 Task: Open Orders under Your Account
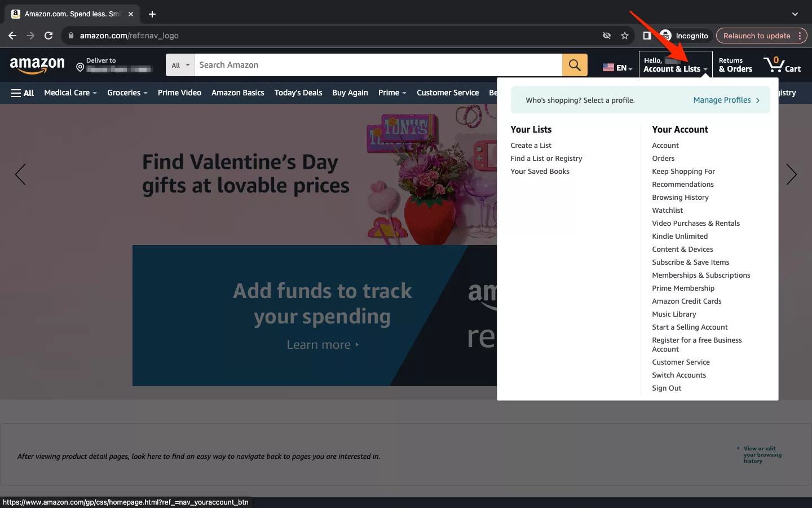click(663, 159)
